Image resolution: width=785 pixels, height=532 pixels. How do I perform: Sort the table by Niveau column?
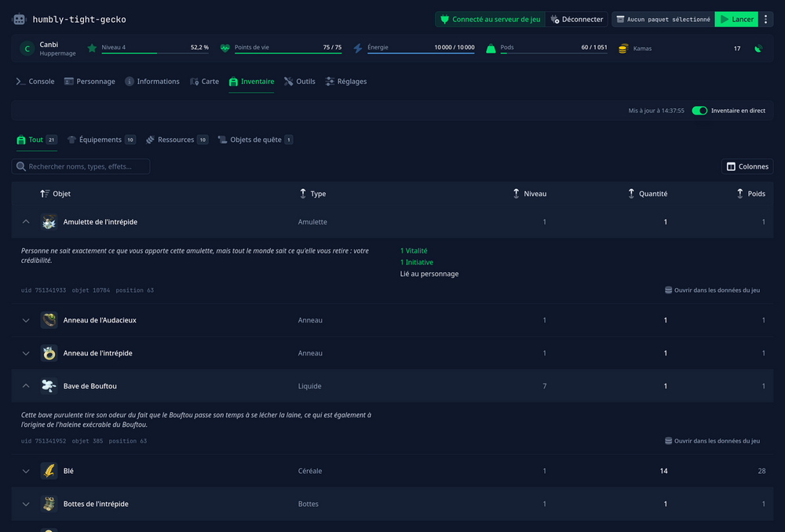[530, 194]
